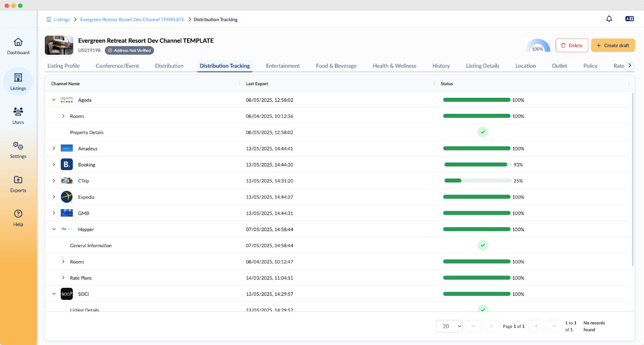Click Agoda 100% progress bar

click(477, 100)
